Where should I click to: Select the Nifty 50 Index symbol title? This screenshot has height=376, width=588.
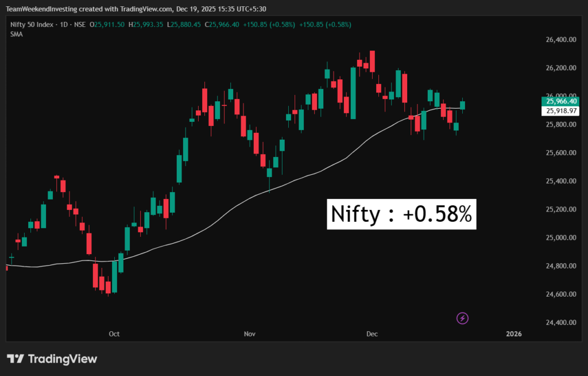click(34, 24)
